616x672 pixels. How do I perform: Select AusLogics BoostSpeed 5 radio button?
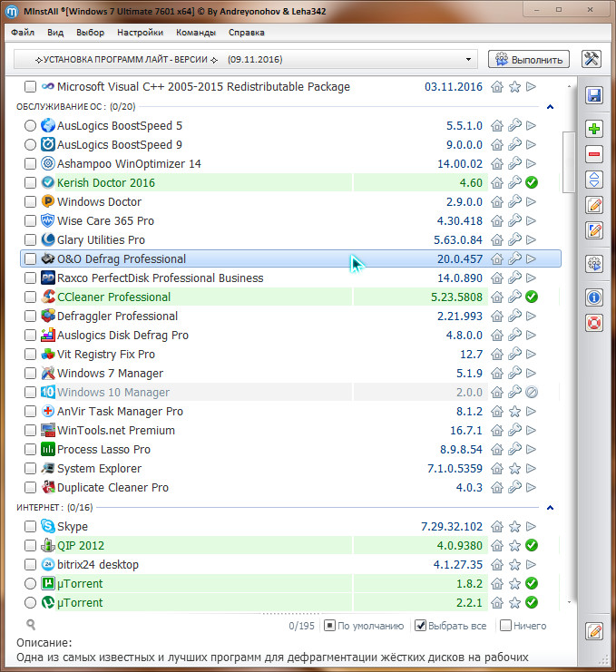click(30, 125)
